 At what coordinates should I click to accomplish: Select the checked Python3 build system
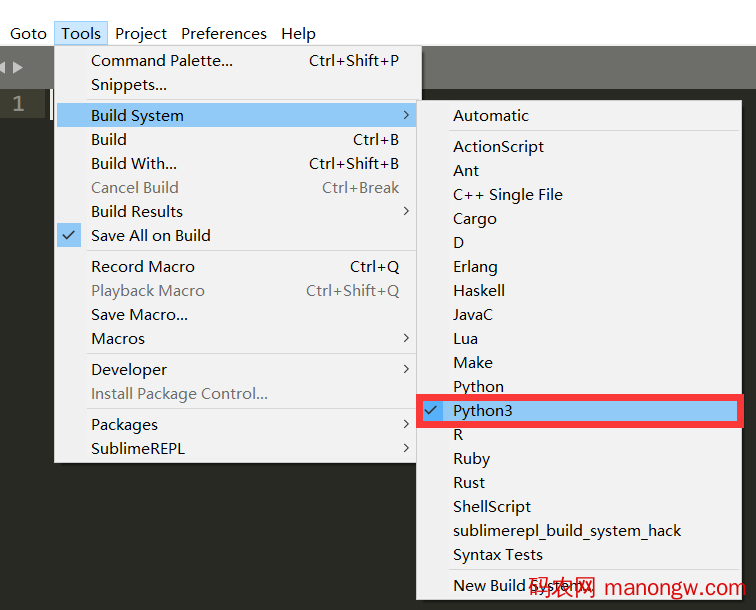(x=482, y=411)
